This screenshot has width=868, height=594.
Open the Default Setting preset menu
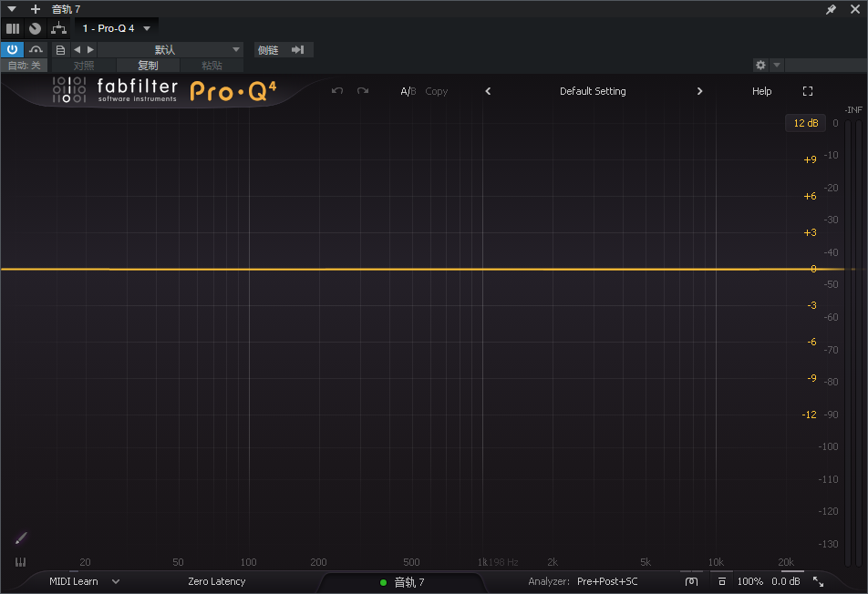[593, 91]
